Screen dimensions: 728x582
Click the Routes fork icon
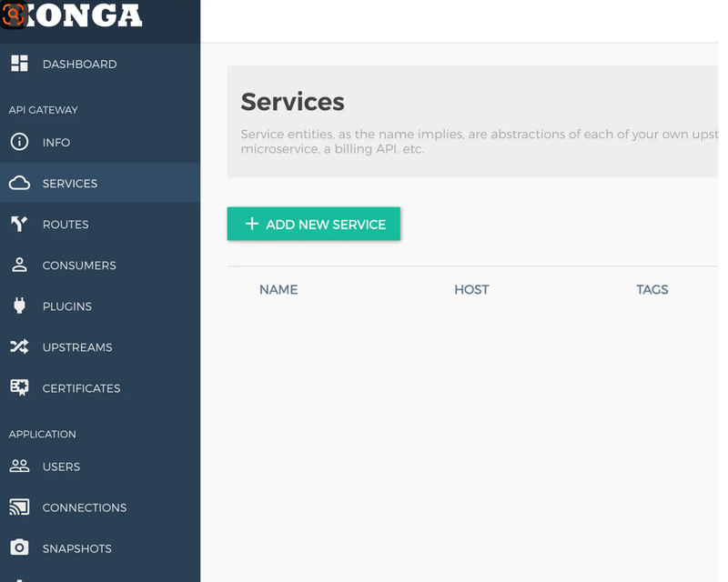19,224
